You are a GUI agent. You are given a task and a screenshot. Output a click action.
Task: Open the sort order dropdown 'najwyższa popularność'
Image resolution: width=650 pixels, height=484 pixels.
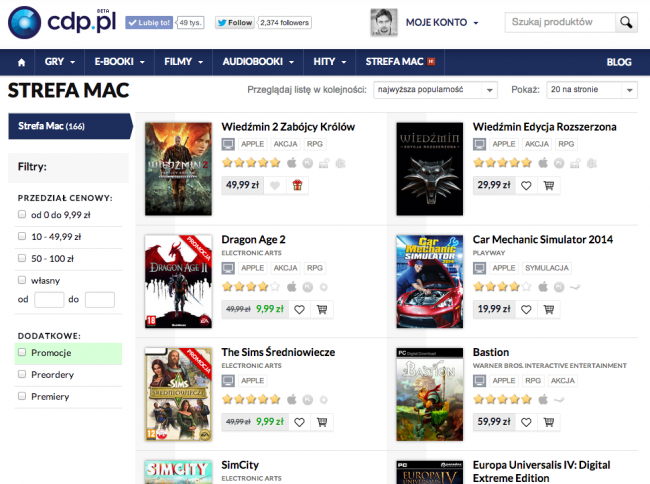pos(435,90)
